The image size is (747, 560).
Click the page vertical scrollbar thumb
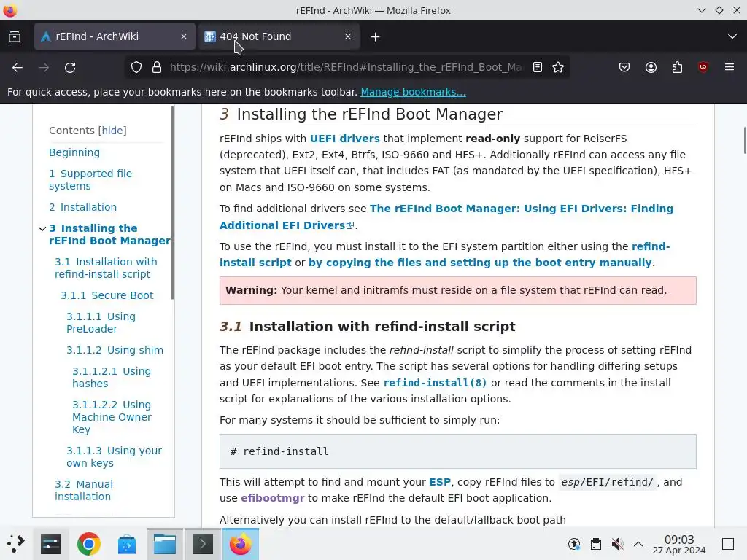(x=745, y=141)
